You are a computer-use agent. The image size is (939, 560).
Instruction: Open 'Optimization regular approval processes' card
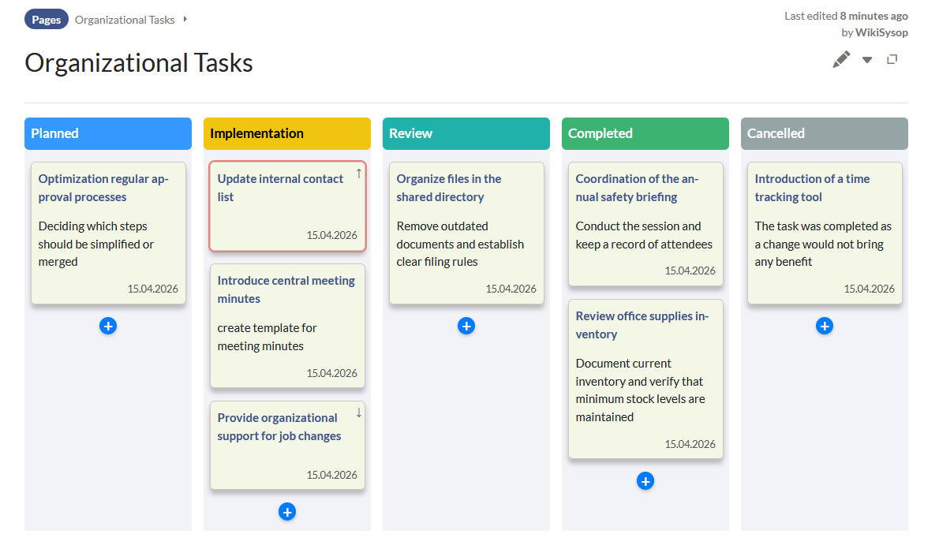[x=103, y=188]
